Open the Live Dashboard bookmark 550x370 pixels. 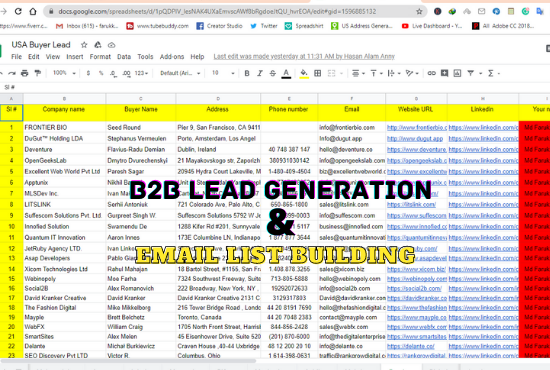(432, 26)
